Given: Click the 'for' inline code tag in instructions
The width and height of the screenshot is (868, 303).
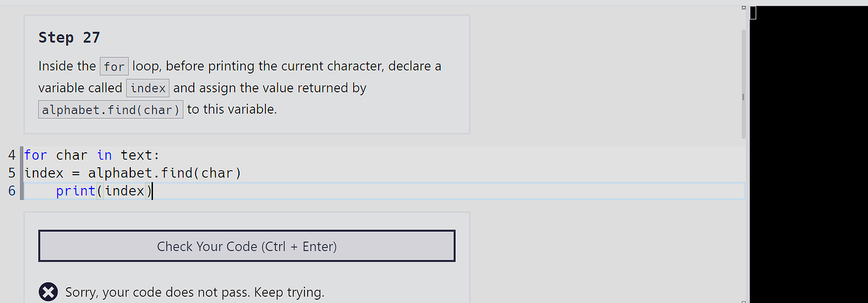Looking at the screenshot, I should coord(114,66).
